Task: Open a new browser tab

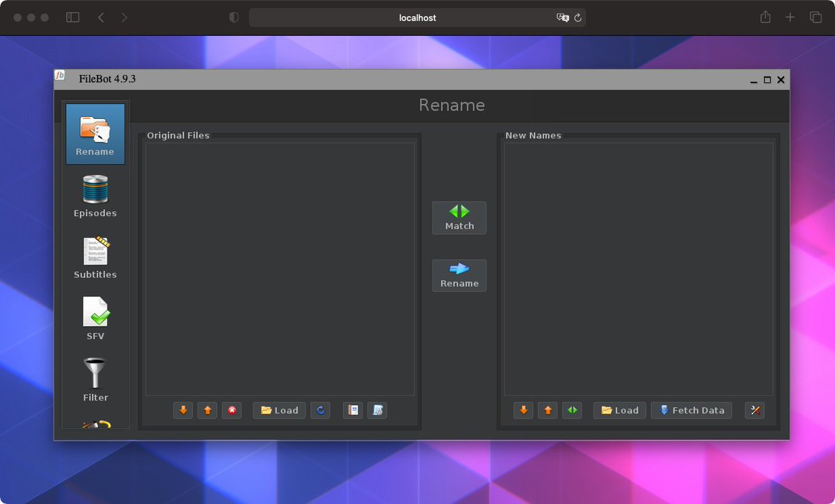Action: click(790, 17)
